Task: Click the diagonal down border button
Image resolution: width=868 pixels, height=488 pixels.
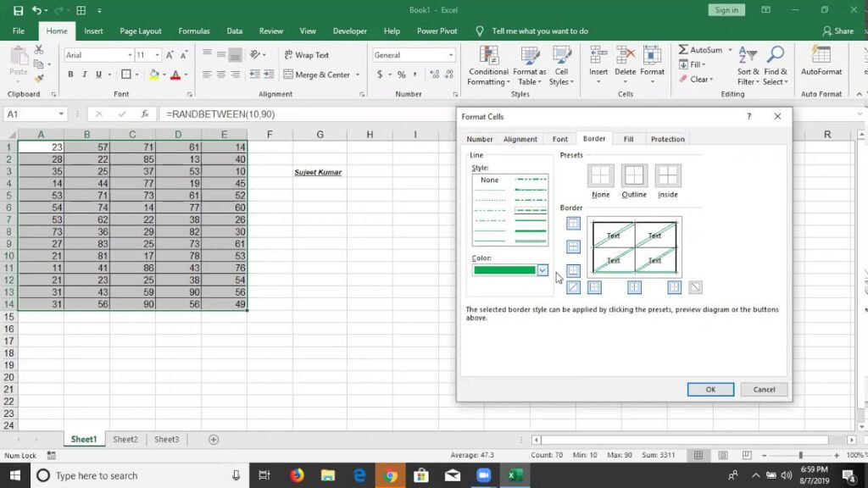Action: (695, 287)
